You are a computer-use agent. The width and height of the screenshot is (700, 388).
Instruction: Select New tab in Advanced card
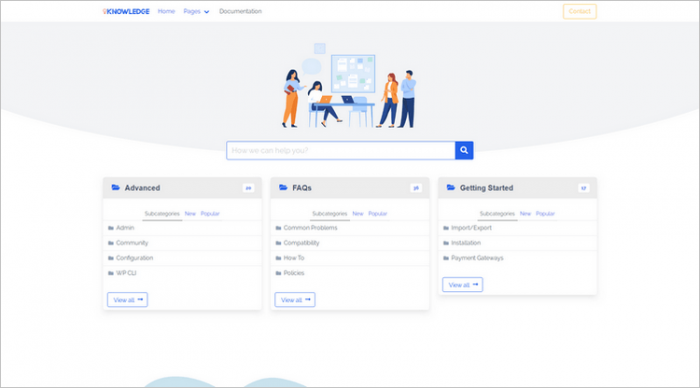pyautogui.click(x=190, y=214)
